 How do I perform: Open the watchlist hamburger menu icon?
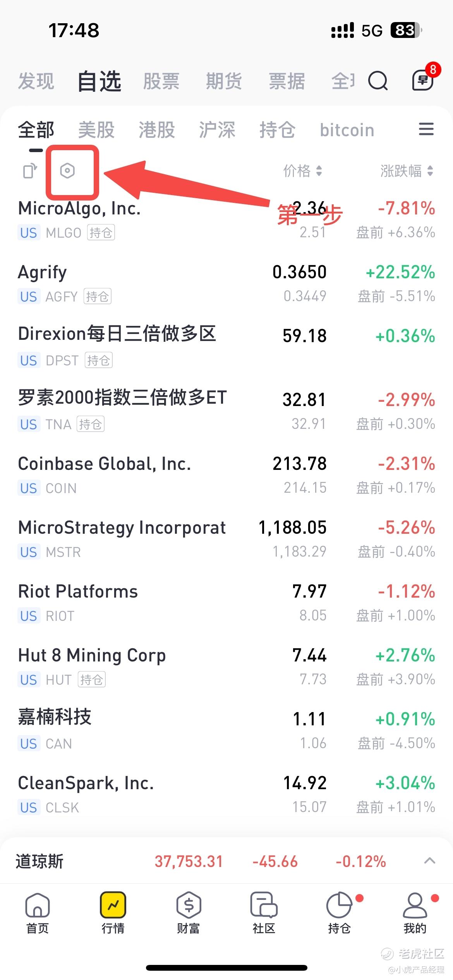point(426,129)
